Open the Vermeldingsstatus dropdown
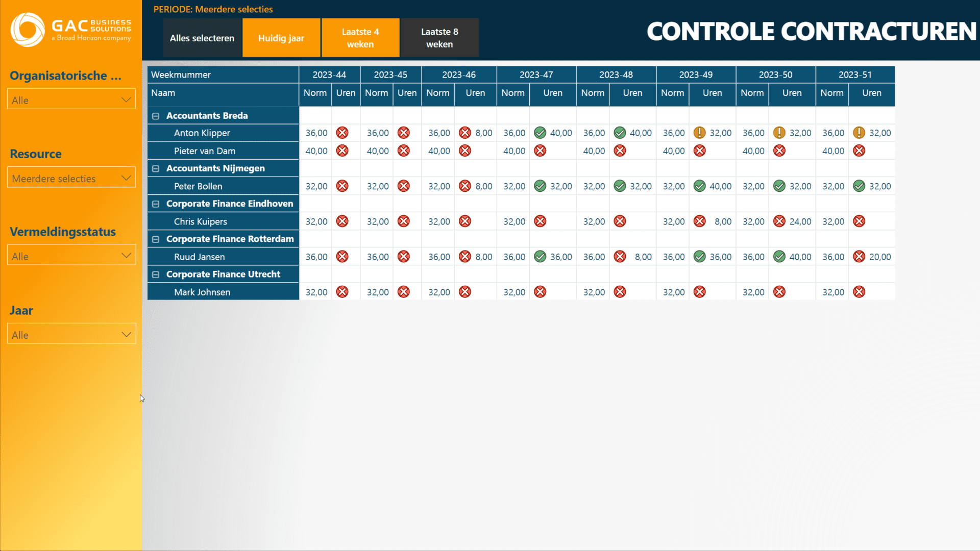Image resolution: width=980 pixels, height=551 pixels. tap(71, 256)
